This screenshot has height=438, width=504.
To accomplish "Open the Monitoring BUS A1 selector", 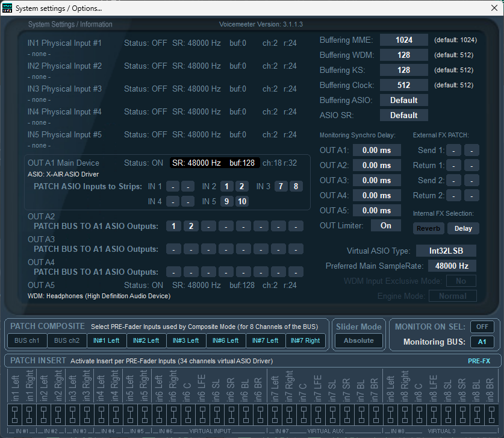I will pyautogui.click(x=482, y=342).
